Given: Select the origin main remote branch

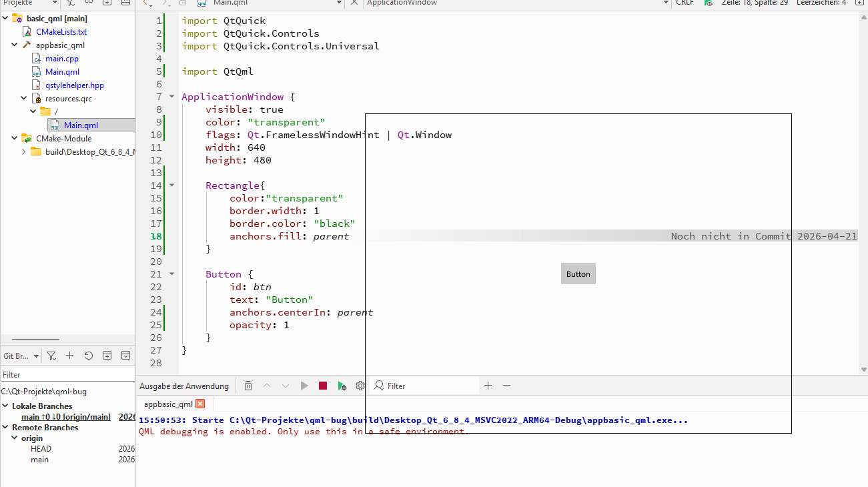Looking at the screenshot, I should pyautogui.click(x=39, y=460).
